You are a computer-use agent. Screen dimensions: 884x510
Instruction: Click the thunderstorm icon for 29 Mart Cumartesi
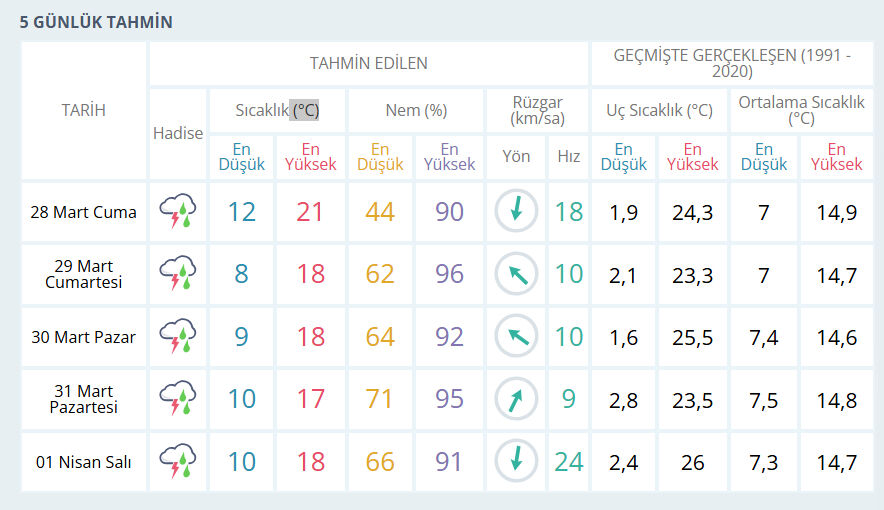point(178,273)
